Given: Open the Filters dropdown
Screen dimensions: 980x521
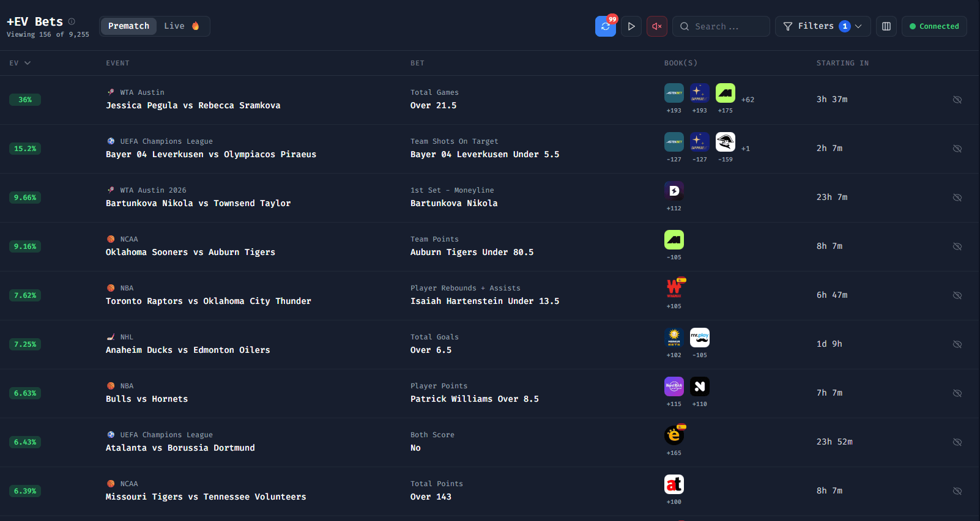Looking at the screenshot, I should click(823, 26).
